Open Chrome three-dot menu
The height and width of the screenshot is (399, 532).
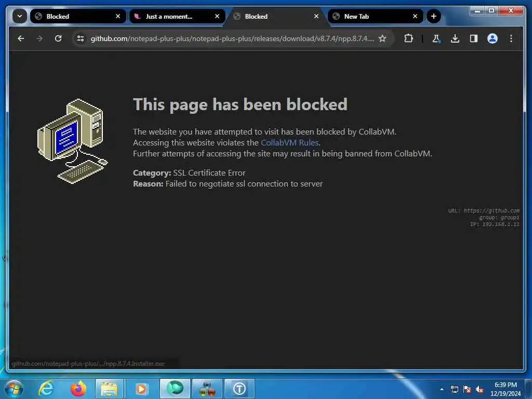click(x=511, y=38)
